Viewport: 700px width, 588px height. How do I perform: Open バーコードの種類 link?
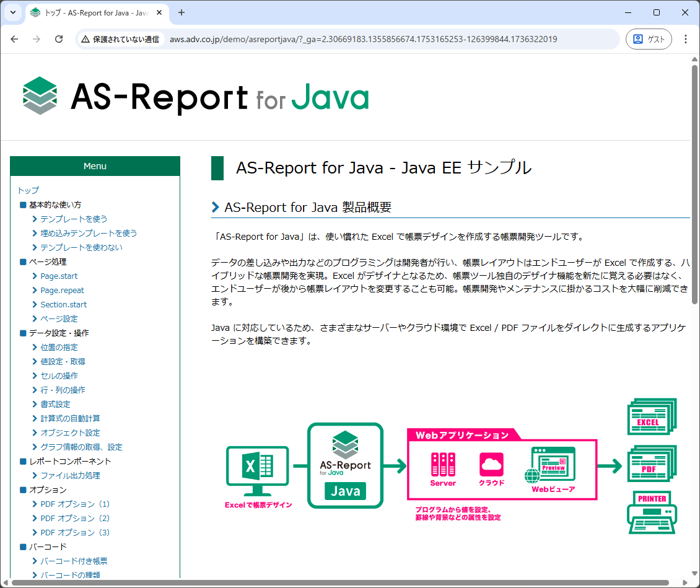[x=70, y=574]
